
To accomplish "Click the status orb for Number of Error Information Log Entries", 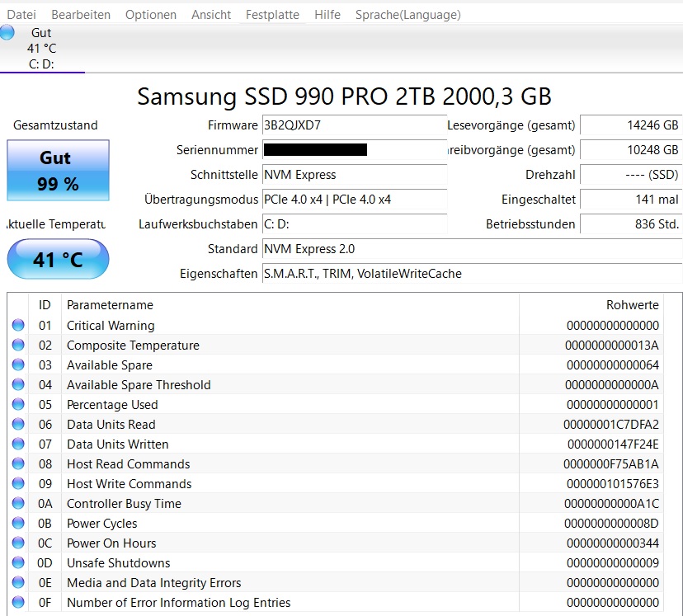I will pos(18,602).
